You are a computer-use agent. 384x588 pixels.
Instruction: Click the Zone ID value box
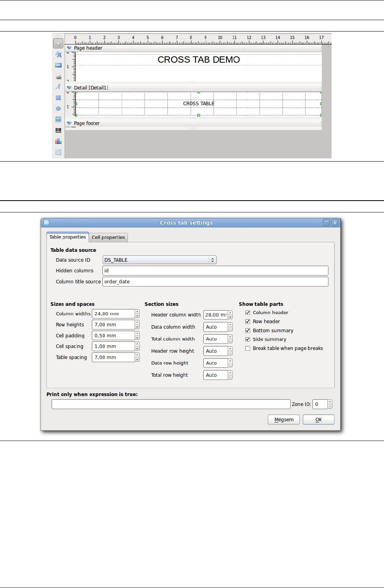coord(320,404)
